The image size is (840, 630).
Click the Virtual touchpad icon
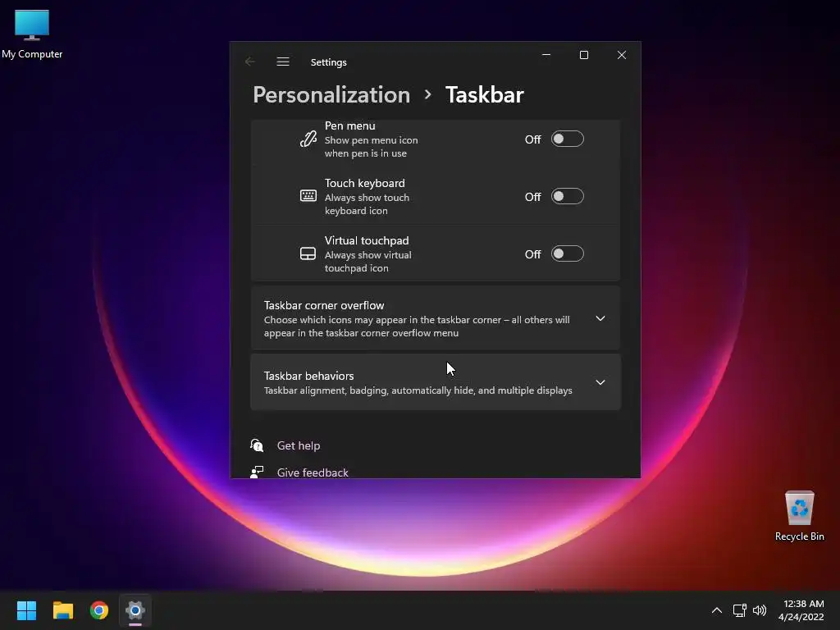[308, 253]
